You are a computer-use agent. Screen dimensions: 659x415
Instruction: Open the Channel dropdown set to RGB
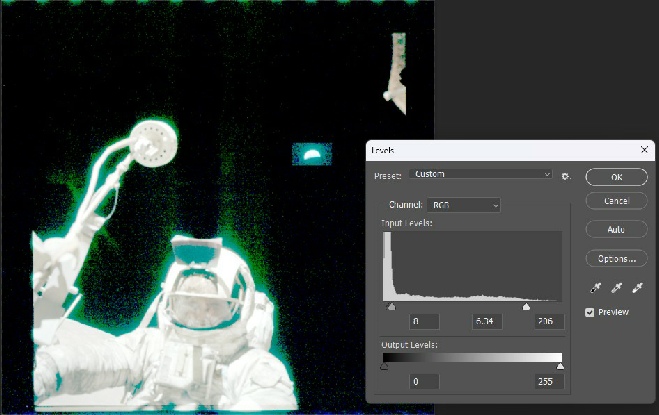pos(467,205)
